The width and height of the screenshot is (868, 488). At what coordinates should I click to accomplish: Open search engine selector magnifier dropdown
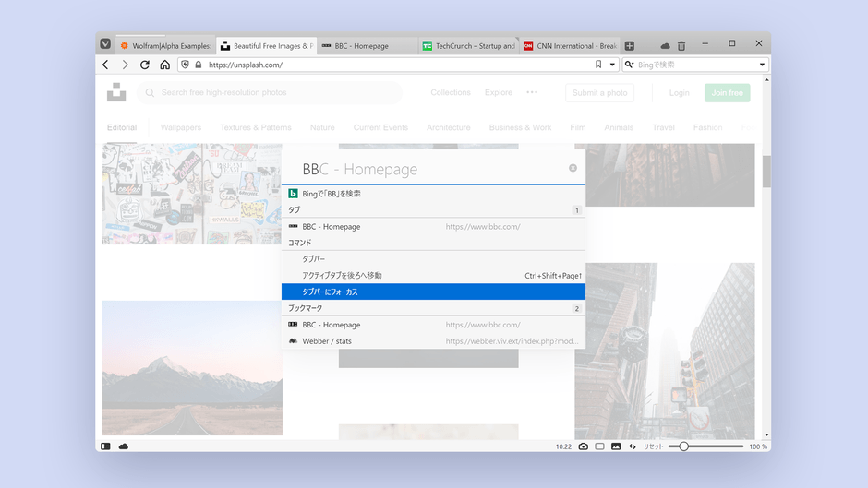(x=630, y=65)
